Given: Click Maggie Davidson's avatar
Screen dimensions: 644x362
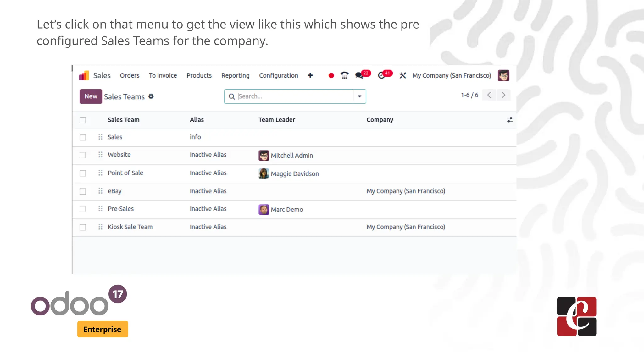Looking at the screenshot, I should point(264,174).
